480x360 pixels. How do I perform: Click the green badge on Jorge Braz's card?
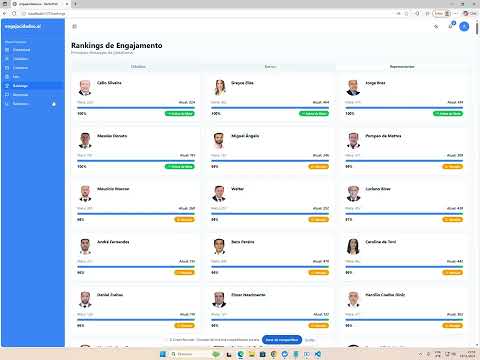tap(448, 114)
